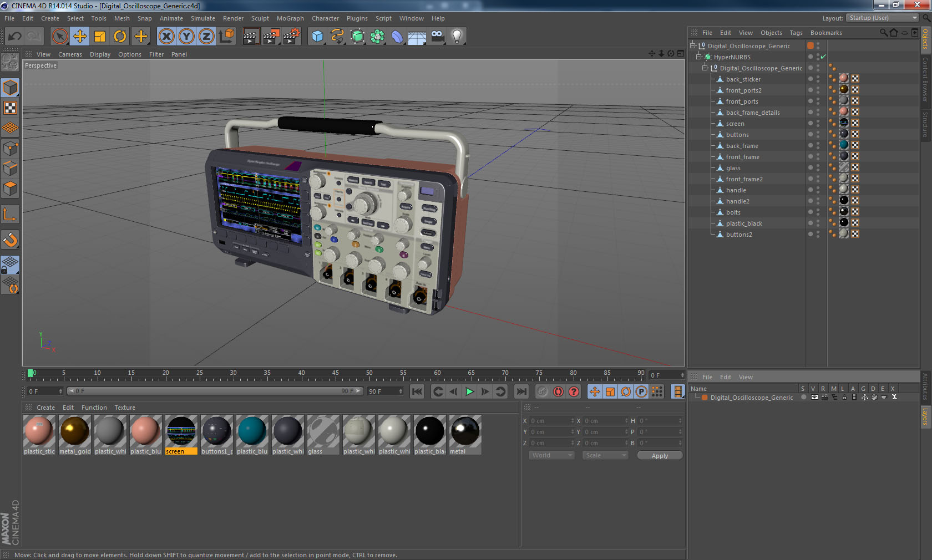Enable Polygons mode
The width and height of the screenshot is (932, 560).
click(10, 189)
